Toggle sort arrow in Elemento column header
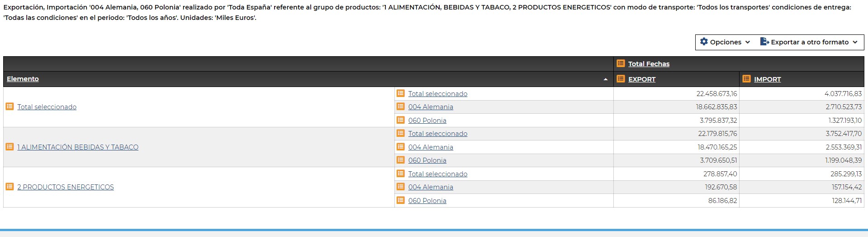The height and width of the screenshot is (237, 868). click(606, 79)
